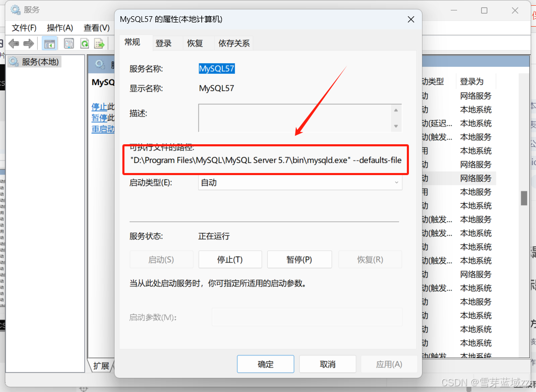536x392 pixels.
Task: Click the Export List toolbar icon
Action: 99,43
